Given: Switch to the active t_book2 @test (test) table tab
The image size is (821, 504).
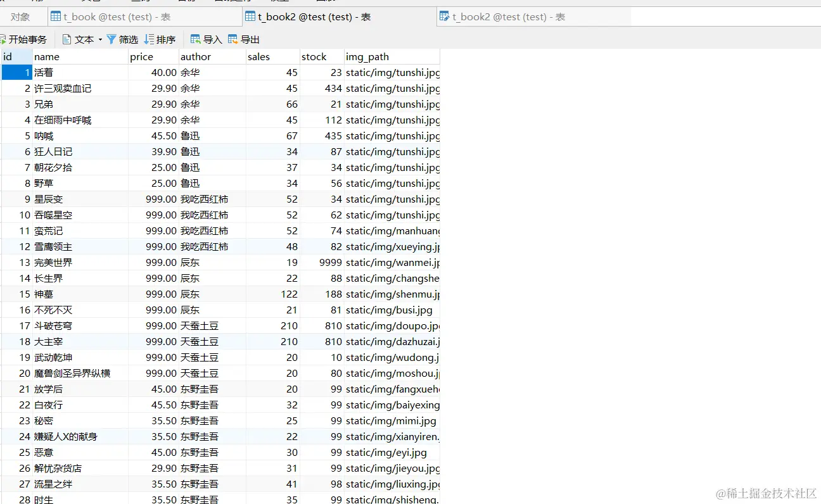Looking at the screenshot, I should pos(340,17).
